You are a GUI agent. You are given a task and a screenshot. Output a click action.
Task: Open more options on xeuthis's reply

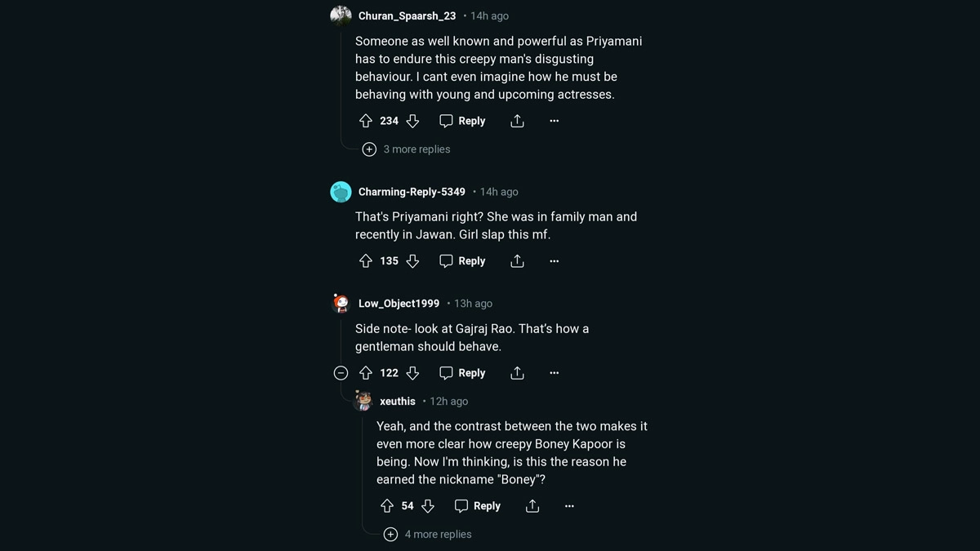569,506
